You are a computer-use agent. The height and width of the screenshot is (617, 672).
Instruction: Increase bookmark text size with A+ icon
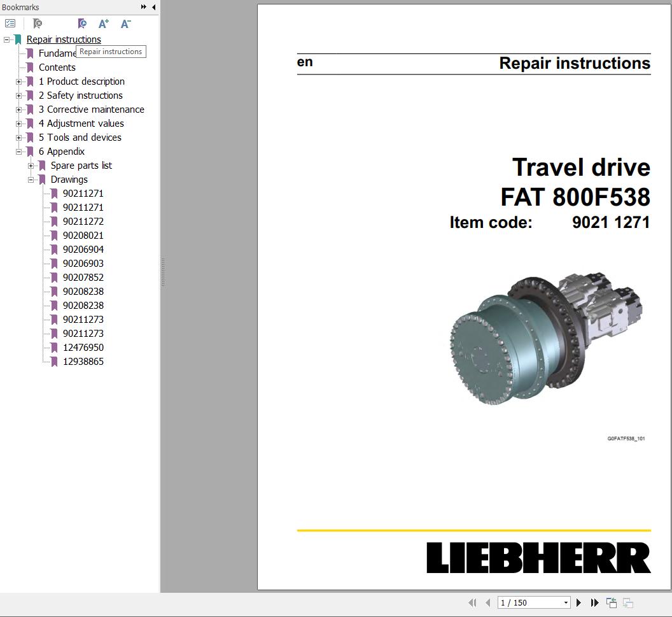(x=103, y=24)
